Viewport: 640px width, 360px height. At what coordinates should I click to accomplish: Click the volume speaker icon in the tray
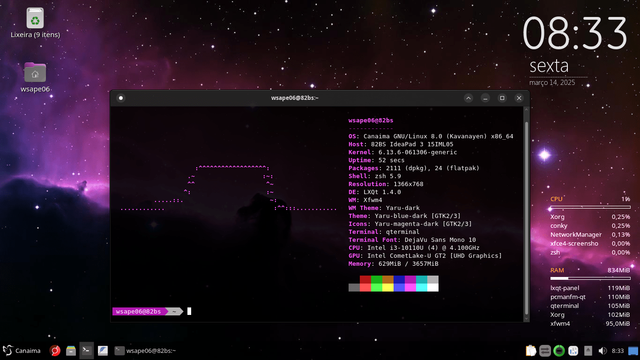coord(602,351)
